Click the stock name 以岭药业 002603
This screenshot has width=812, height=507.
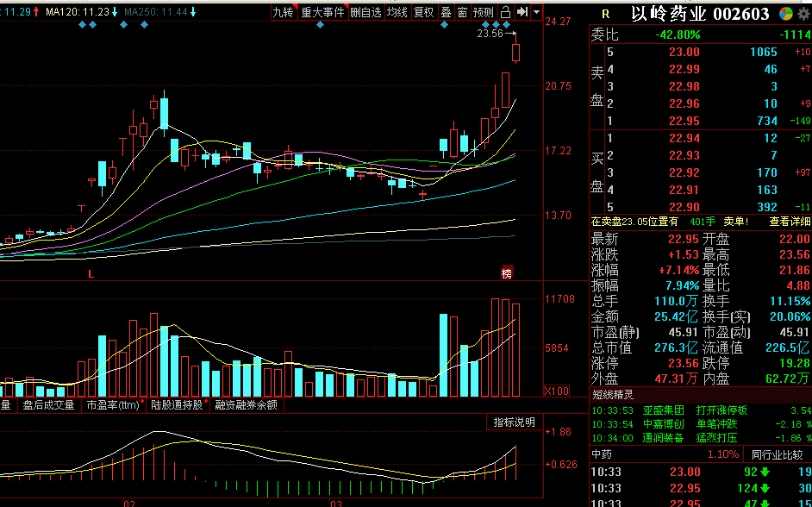[x=700, y=14]
